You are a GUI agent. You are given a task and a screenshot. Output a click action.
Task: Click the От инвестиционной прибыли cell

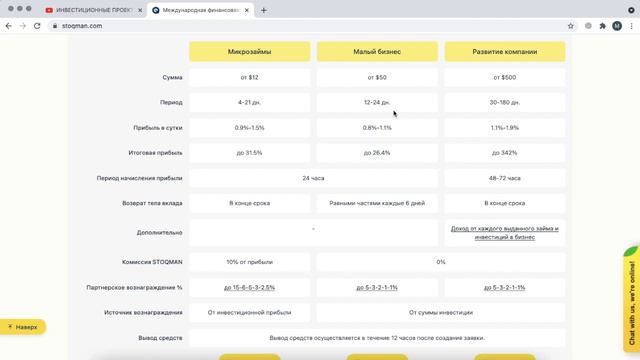point(249,313)
